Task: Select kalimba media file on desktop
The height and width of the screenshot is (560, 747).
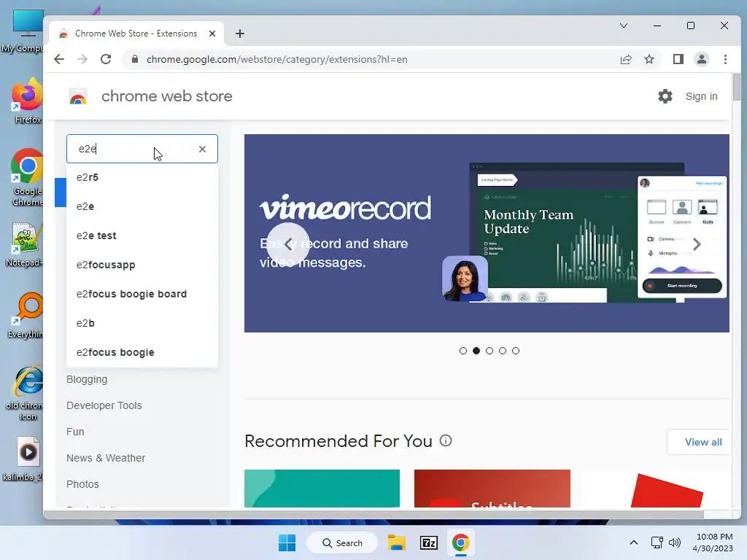Action: 24,459
